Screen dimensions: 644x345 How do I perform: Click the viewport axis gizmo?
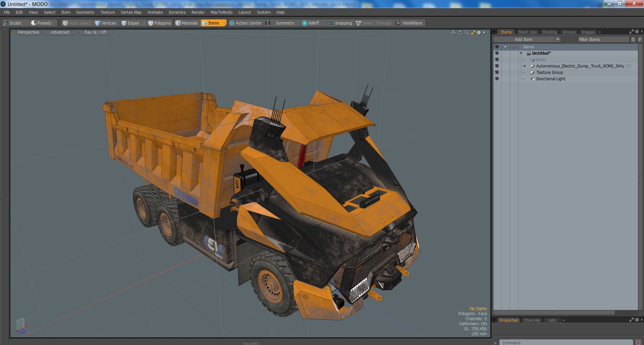point(20,326)
